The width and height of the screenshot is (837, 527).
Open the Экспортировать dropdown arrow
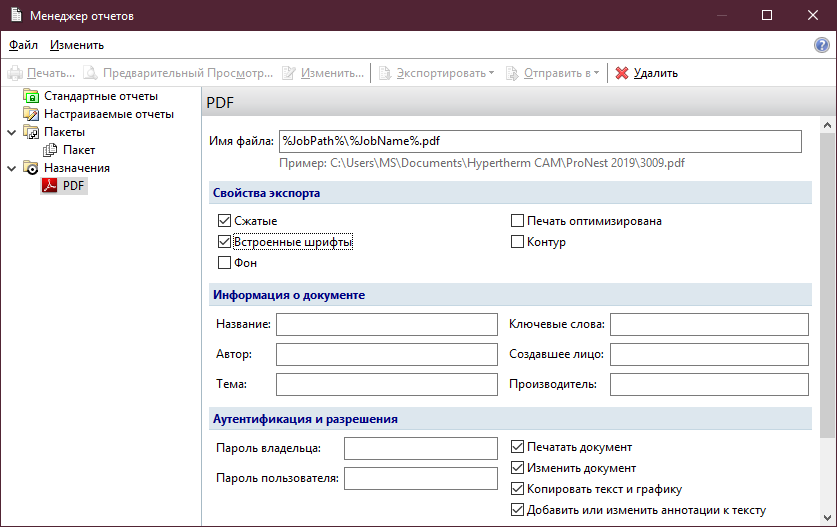click(x=492, y=73)
